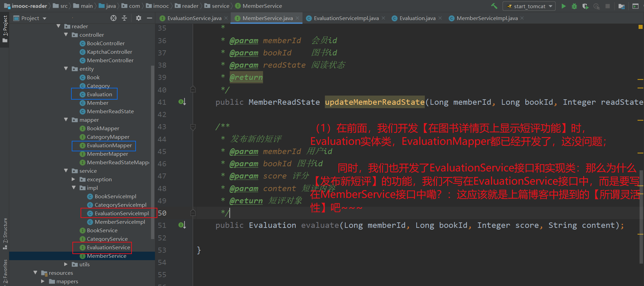Click the implementation gutter icon on line 41
Screen dimensions: 644x286
tap(182, 102)
